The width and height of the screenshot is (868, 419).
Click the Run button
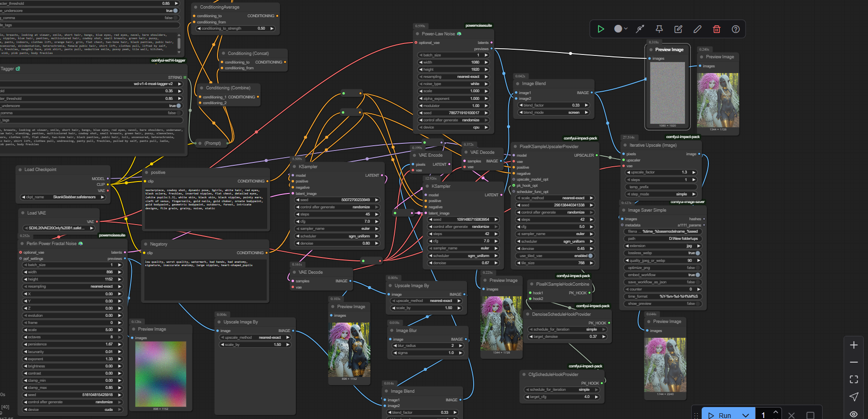(720, 415)
